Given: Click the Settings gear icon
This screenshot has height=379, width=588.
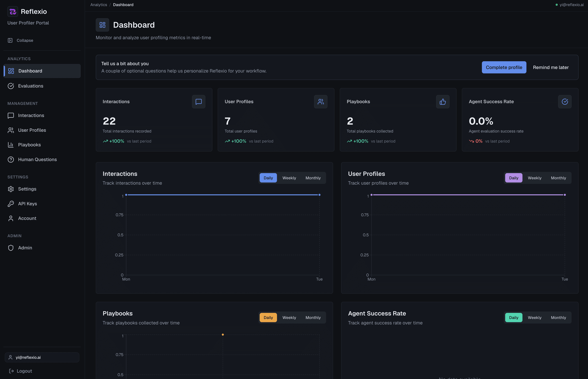Looking at the screenshot, I should (11, 189).
